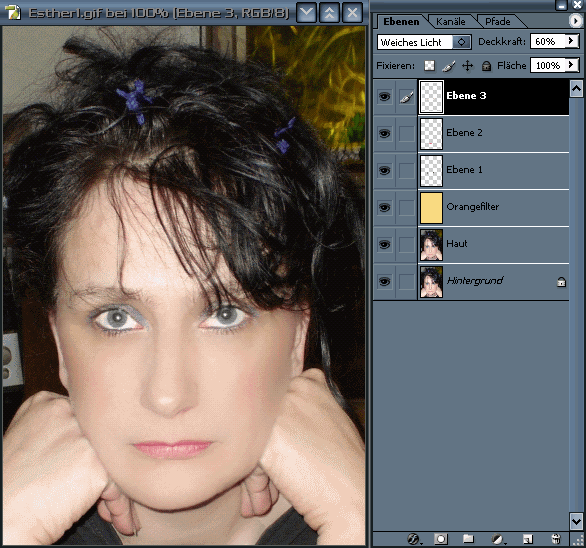Open the Deckkraft opacity slider arrow

[x=571, y=41]
